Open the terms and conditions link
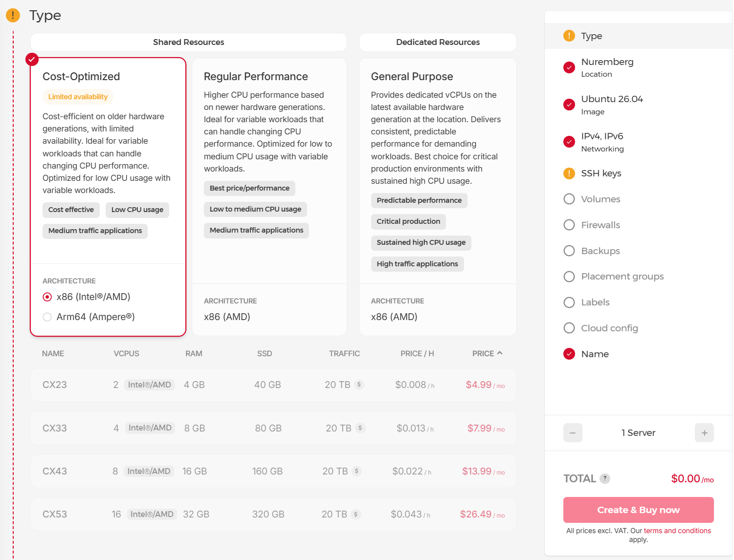 coord(677,531)
